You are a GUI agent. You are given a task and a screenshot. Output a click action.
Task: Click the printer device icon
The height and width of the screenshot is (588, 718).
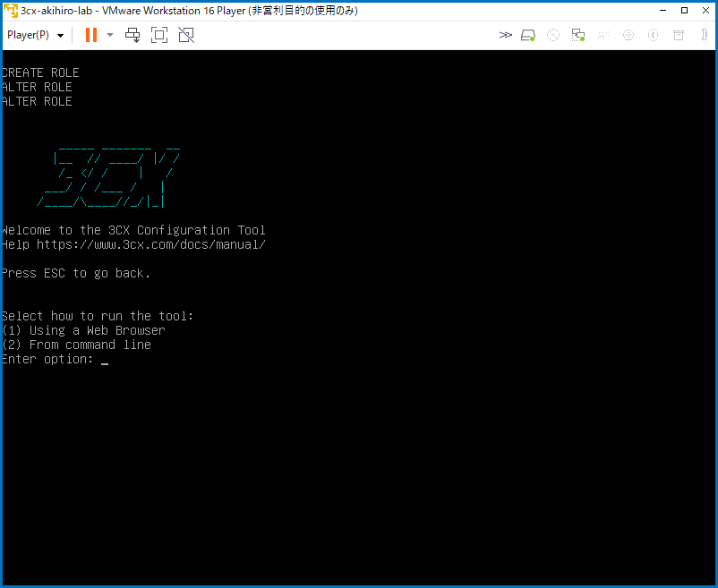[x=679, y=35]
